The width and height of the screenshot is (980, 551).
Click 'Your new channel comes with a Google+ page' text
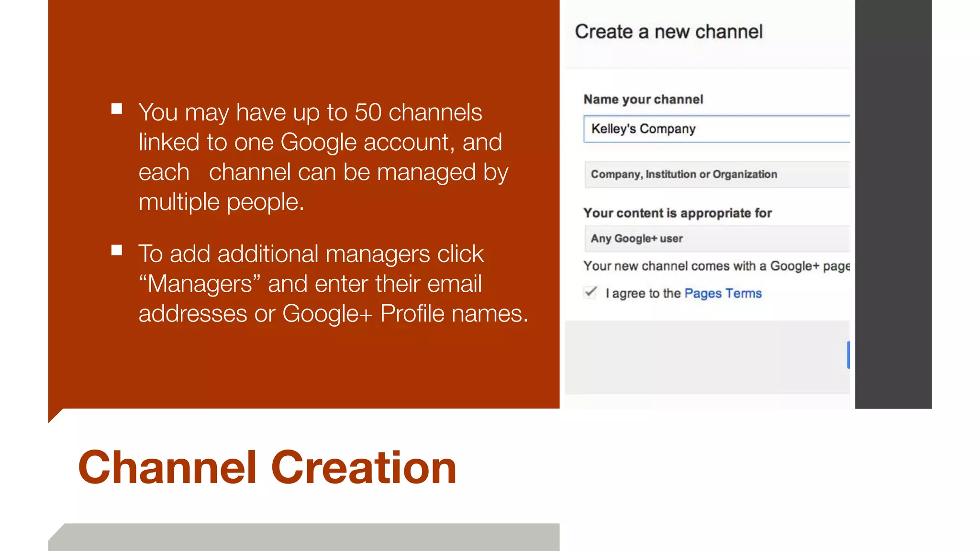[716, 266]
